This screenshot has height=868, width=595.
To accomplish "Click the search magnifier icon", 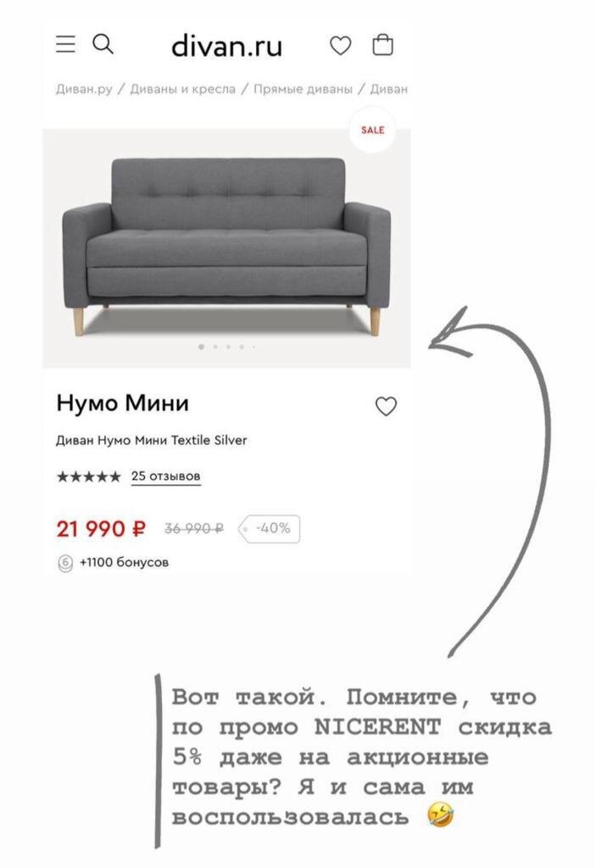I will 103,44.
